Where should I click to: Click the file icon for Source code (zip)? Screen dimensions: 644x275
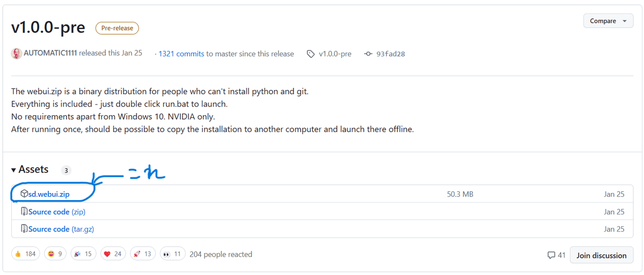pyautogui.click(x=24, y=212)
